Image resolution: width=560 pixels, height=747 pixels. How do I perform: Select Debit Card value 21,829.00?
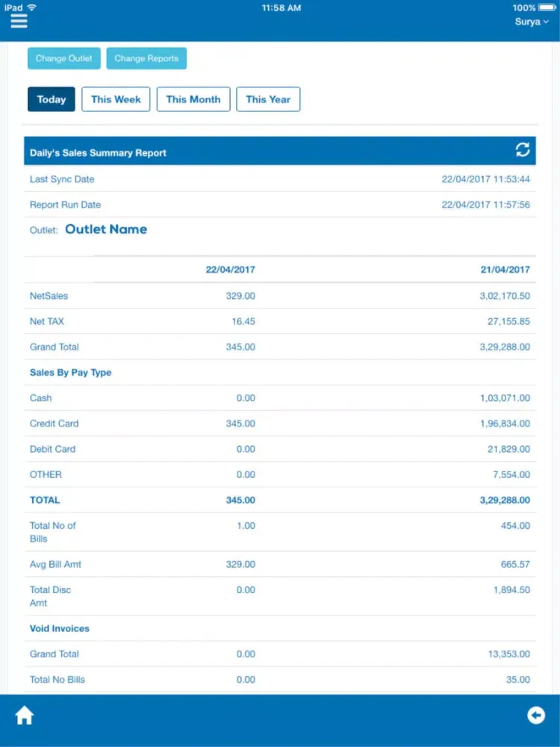[508, 449]
